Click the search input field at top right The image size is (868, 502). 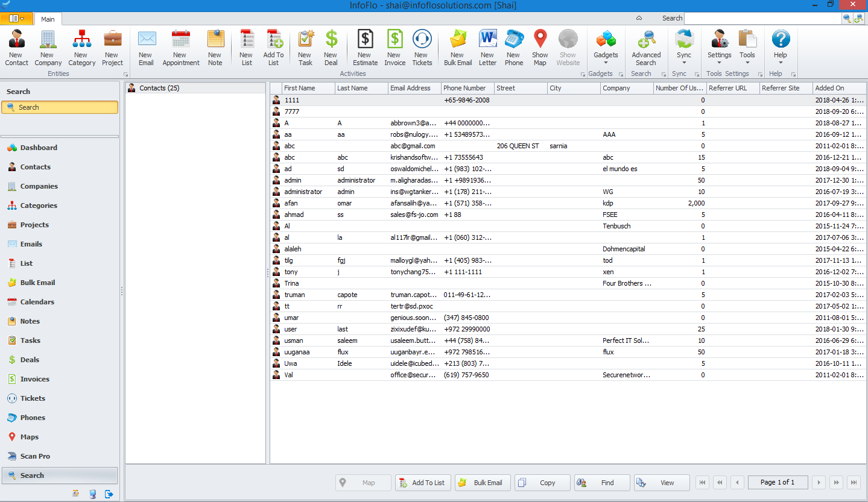click(762, 19)
